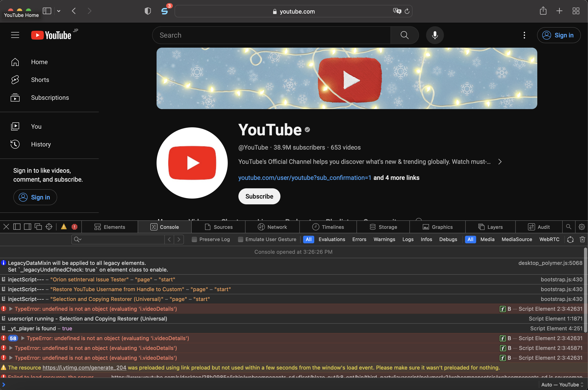588x390 pixels.
Task: Select the Errors console filter
Action: click(359, 239)
